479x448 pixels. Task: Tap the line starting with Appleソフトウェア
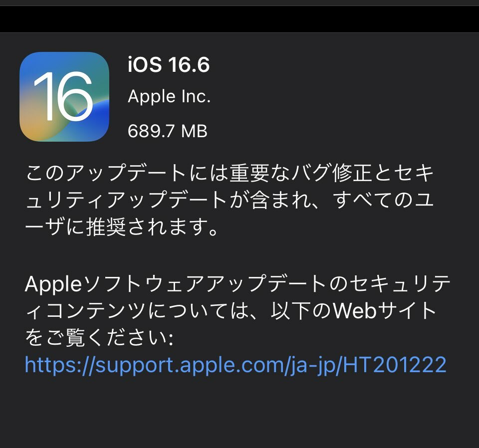point(238,284)
